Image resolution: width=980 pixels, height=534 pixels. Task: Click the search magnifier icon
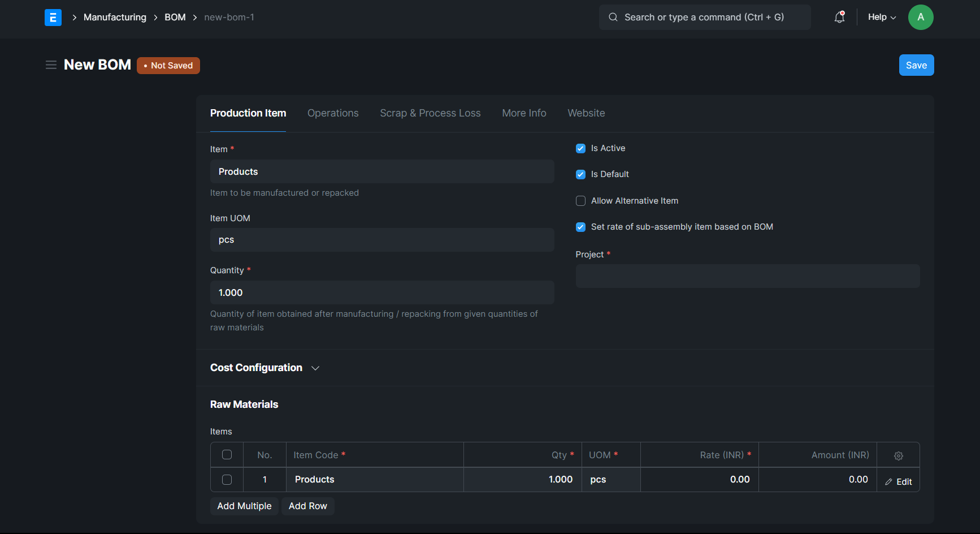[x=613, y=17]
